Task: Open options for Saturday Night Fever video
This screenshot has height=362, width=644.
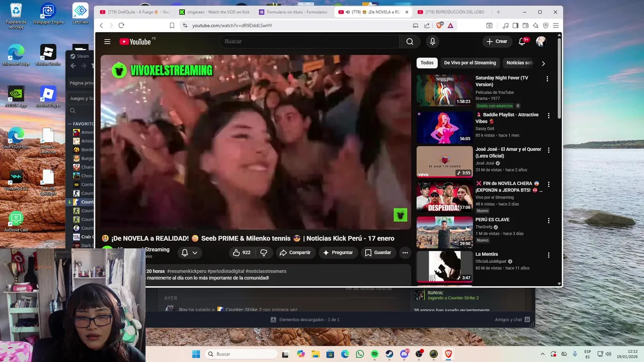Action: [x=547, y=79]
